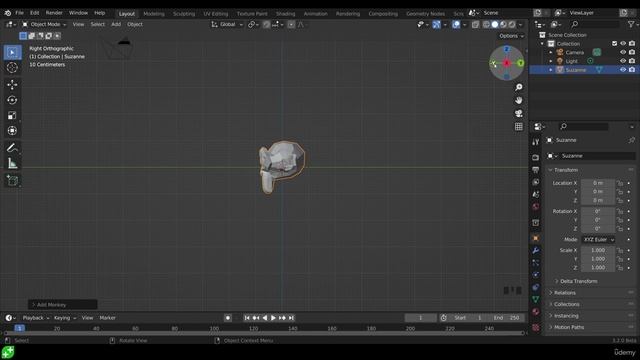Toggle Collection exclude checkbox
The width and height of the screenshot is (640, 360).
(x=614, y=43)
